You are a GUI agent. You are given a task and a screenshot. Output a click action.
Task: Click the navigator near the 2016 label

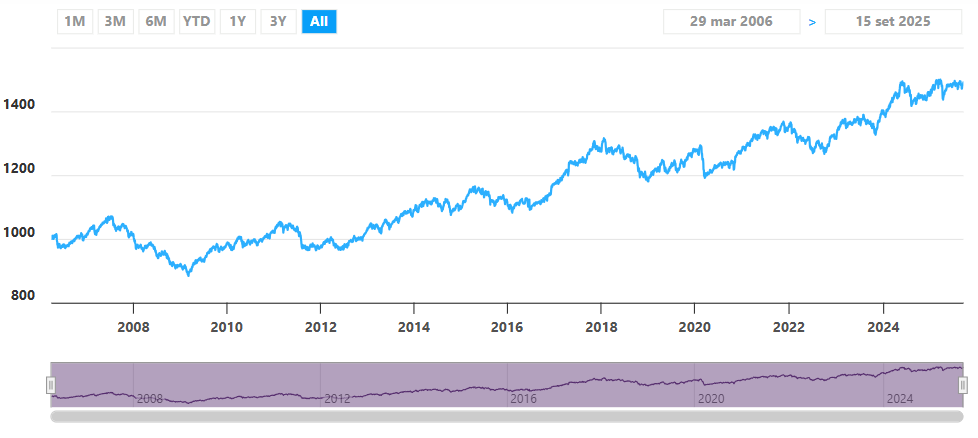pos(525,398)
